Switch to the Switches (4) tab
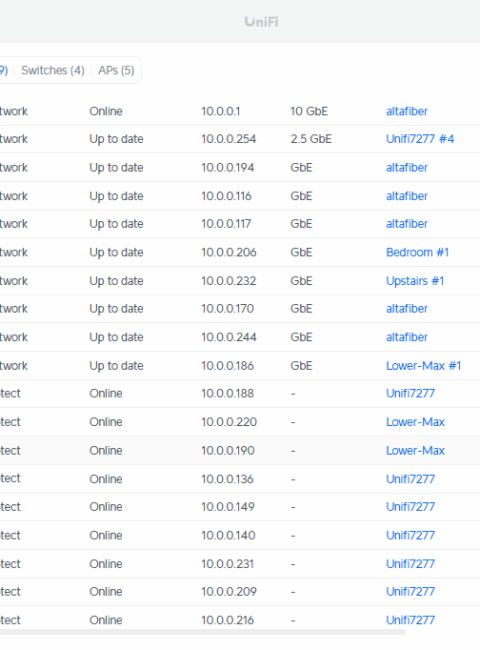480x650 pixels. pos(53,70)
